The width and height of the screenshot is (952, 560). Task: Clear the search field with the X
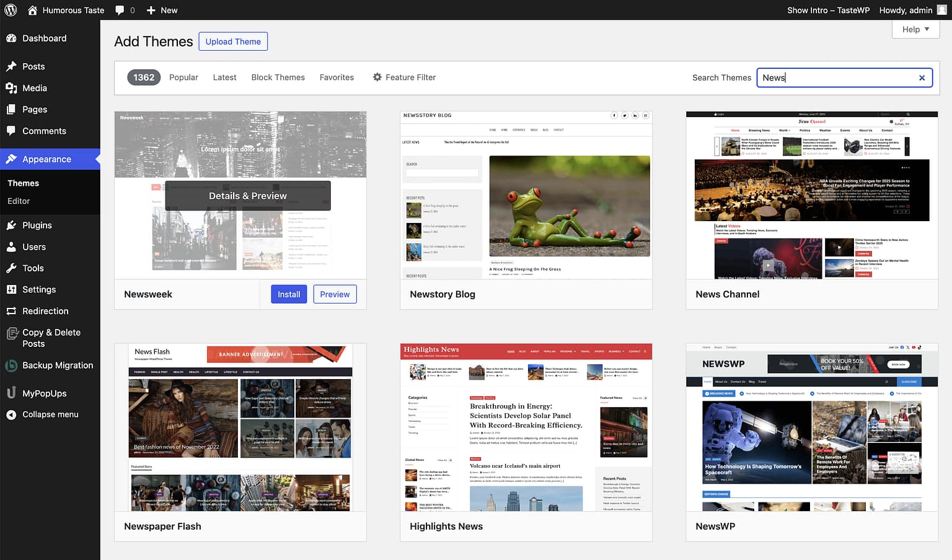click(922, 77)
